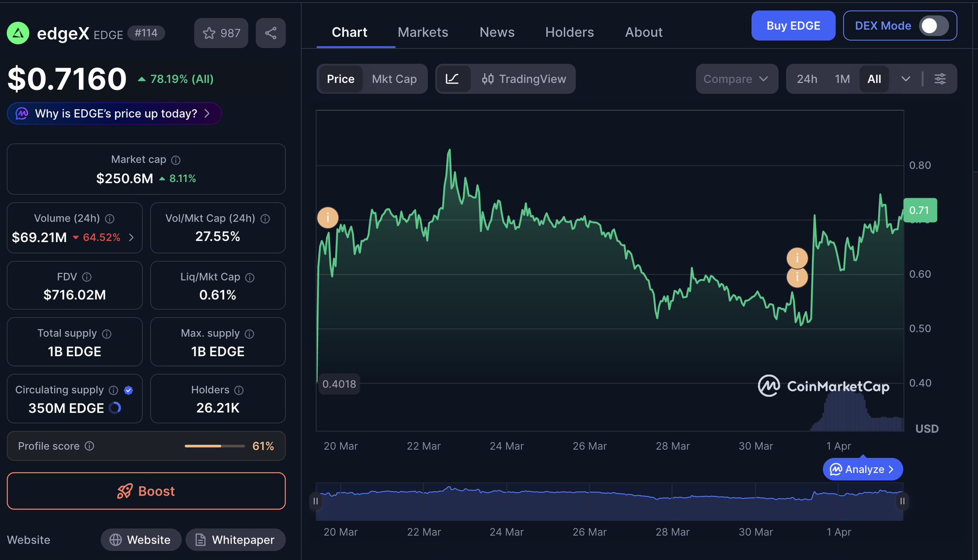Image resolution: width=978 pixels, height=560 pixels.
Task: Select the 24h time range
Action: click(807, 79)
